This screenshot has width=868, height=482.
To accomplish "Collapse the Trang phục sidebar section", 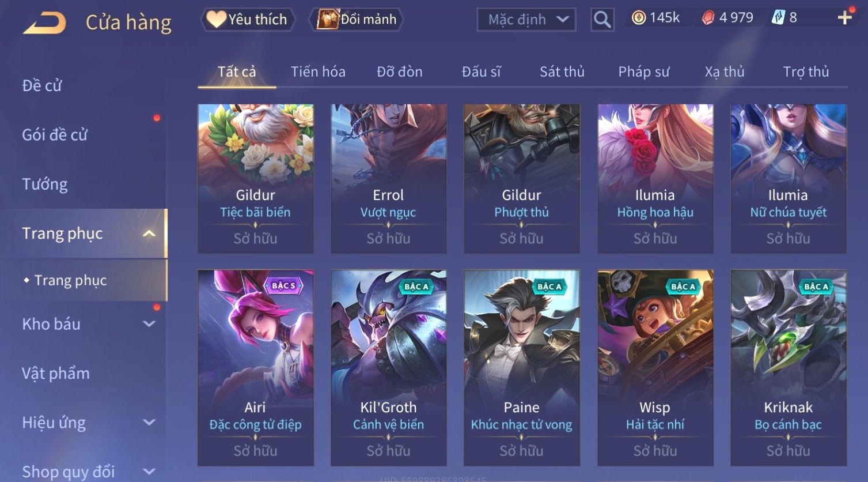I will (149, 234).
